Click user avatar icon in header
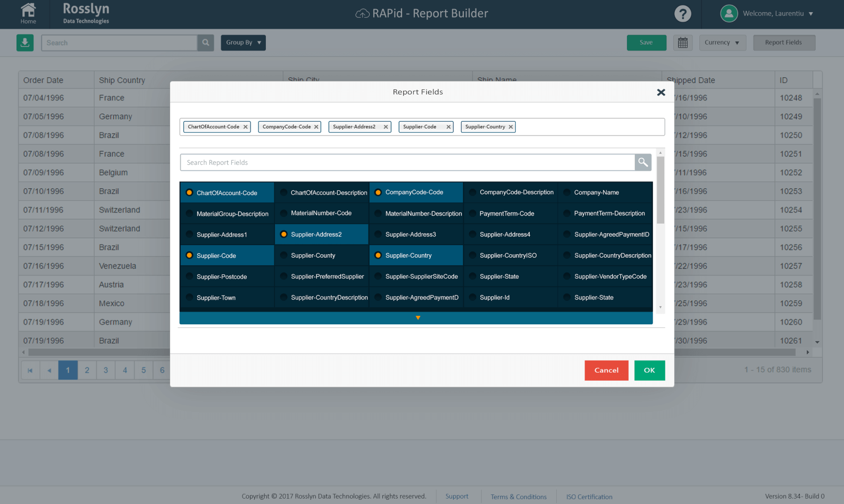844x504 pixels. click(729, 13)
